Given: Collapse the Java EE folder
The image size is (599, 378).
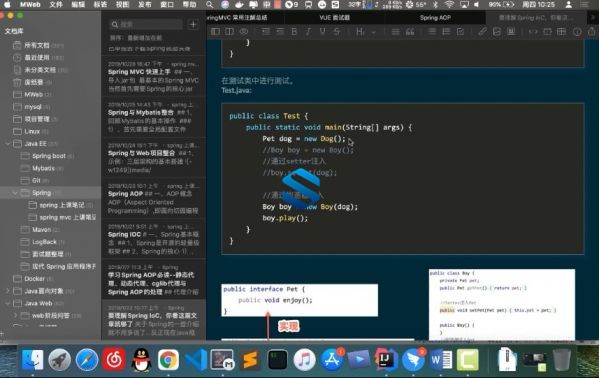Looking at the screenshot, I should (x=8, y=144).
